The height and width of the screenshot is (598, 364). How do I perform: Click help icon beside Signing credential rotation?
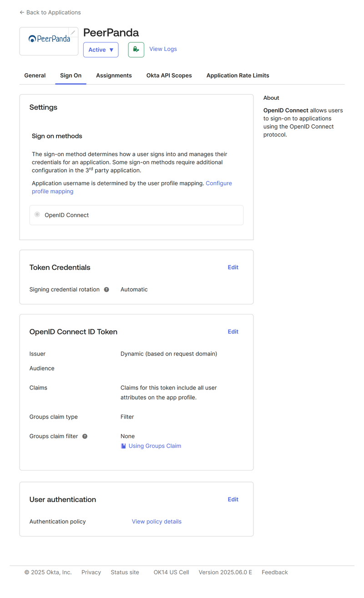[x=106, y=289]
